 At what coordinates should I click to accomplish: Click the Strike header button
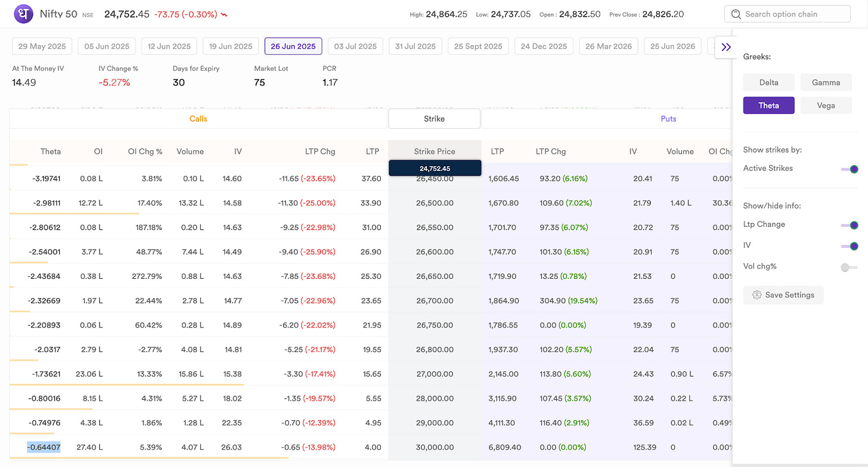[434, 119]
